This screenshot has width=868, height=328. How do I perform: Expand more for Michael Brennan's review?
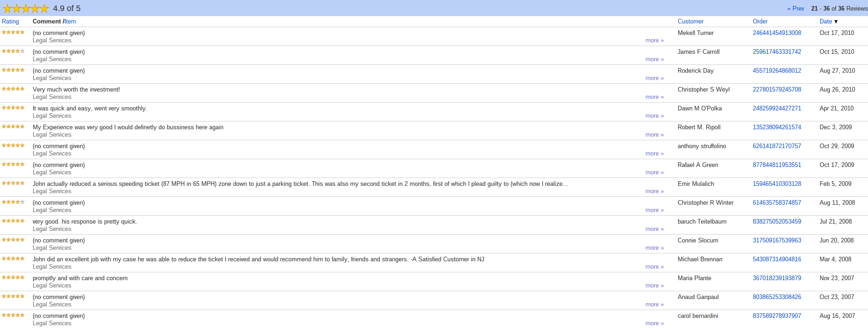(x=654, y=267)
